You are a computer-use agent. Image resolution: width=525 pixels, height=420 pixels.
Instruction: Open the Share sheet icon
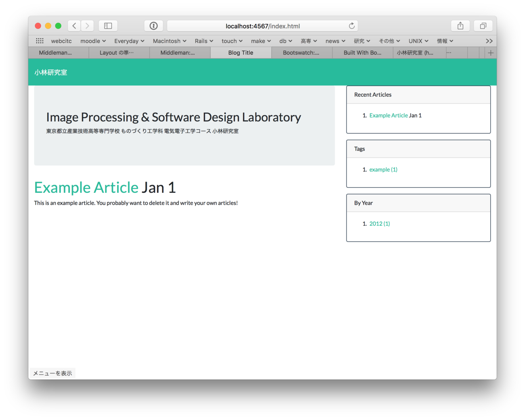[x=460, y=26]
